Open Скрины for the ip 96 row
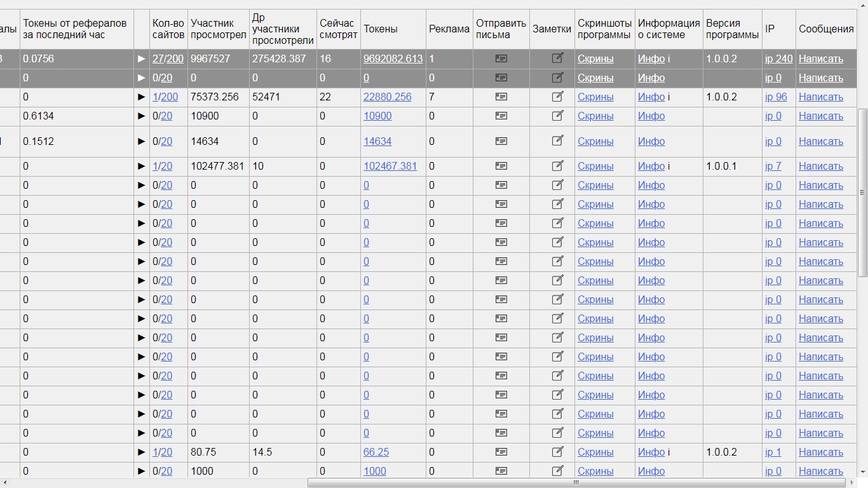Viewport: 868px width, 488px height. [x=595, y=97]
